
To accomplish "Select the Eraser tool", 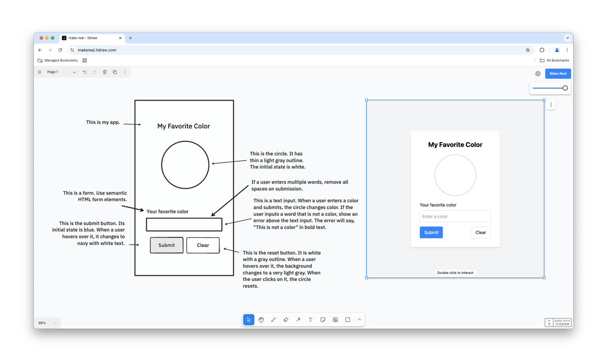I will point(286,320).
